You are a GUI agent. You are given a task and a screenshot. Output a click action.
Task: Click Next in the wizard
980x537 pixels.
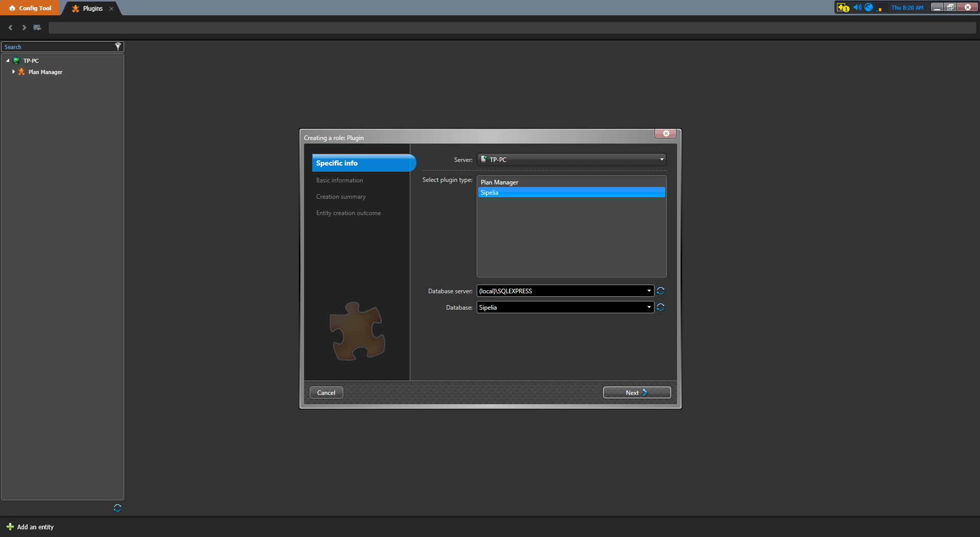click(636, 392)
